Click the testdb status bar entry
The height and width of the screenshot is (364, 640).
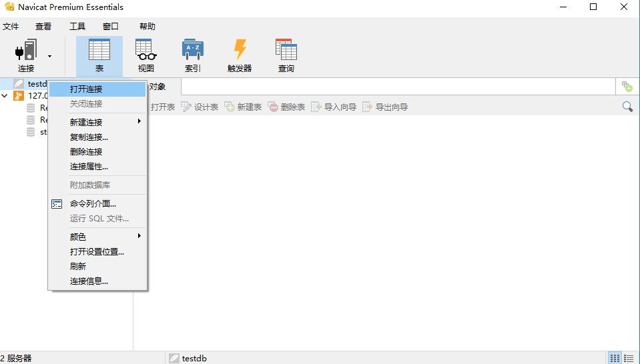(188, 358)
